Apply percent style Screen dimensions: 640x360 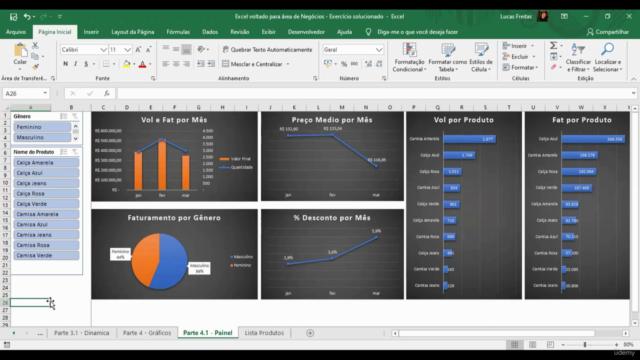tap(344, 64)
